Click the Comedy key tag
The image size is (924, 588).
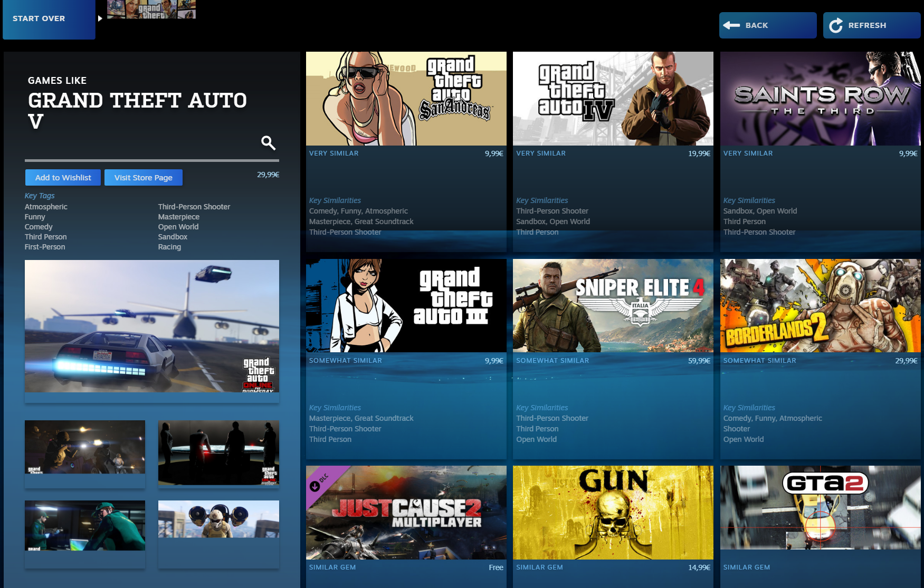tap(39, 227)
